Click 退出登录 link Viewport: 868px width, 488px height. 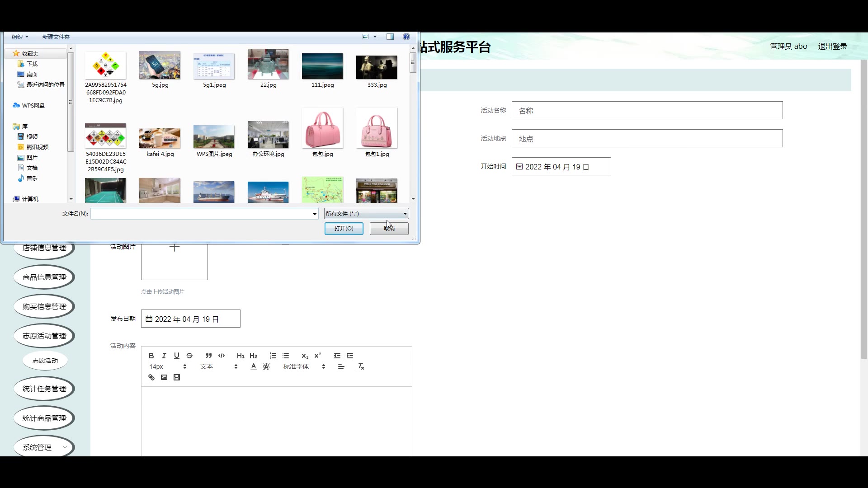click(x=832, y=46)
